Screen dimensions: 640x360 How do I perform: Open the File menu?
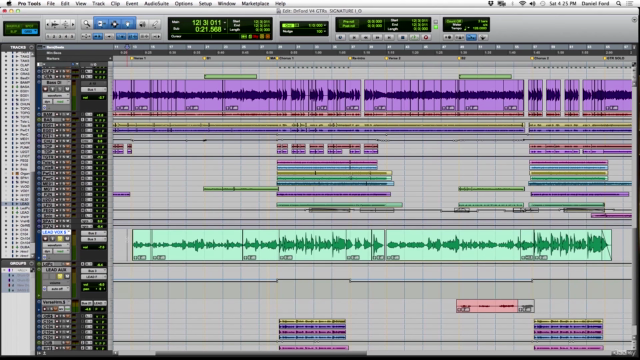point(51,3)
